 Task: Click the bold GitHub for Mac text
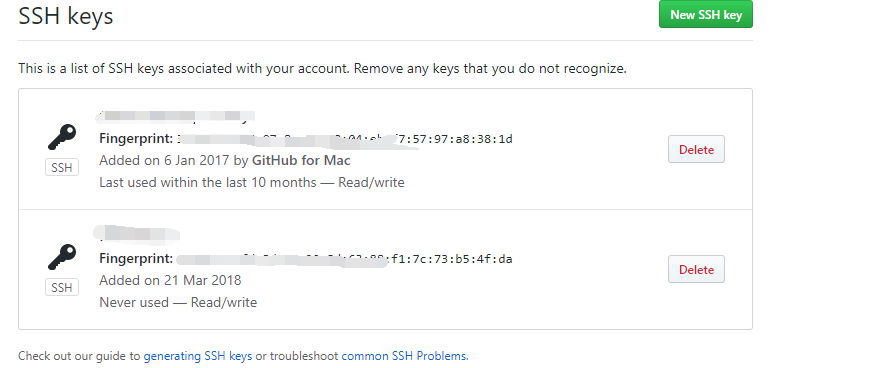(x=301, y=161)
